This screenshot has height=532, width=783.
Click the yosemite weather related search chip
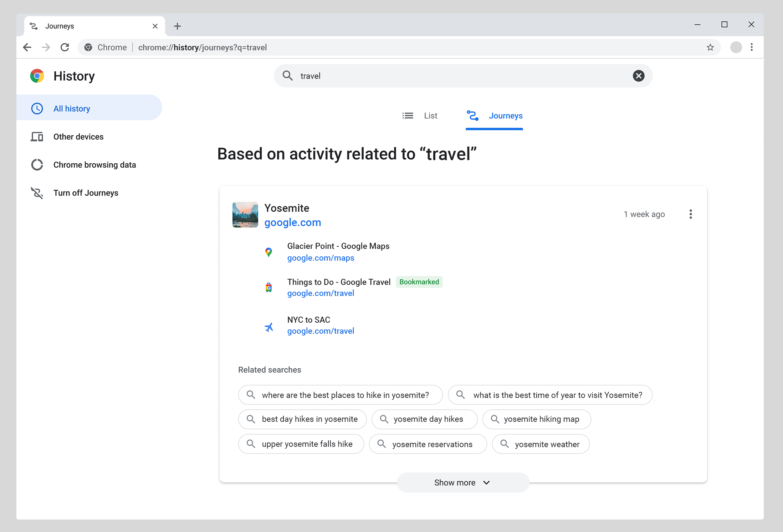click(x=541, y=444)
